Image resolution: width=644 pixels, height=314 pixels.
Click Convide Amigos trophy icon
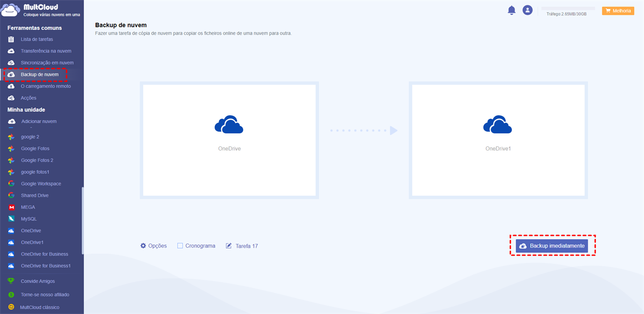click(x=11, y=281)
